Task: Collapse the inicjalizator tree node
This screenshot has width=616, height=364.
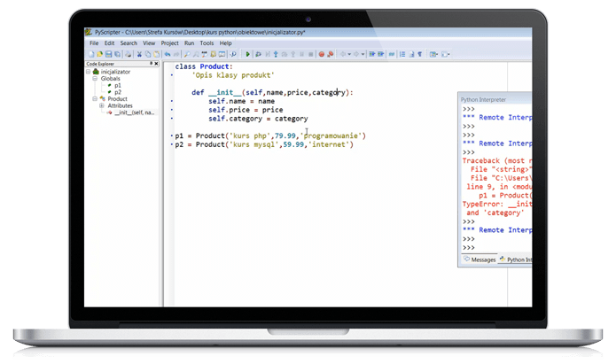Action: tap(89, 72)
